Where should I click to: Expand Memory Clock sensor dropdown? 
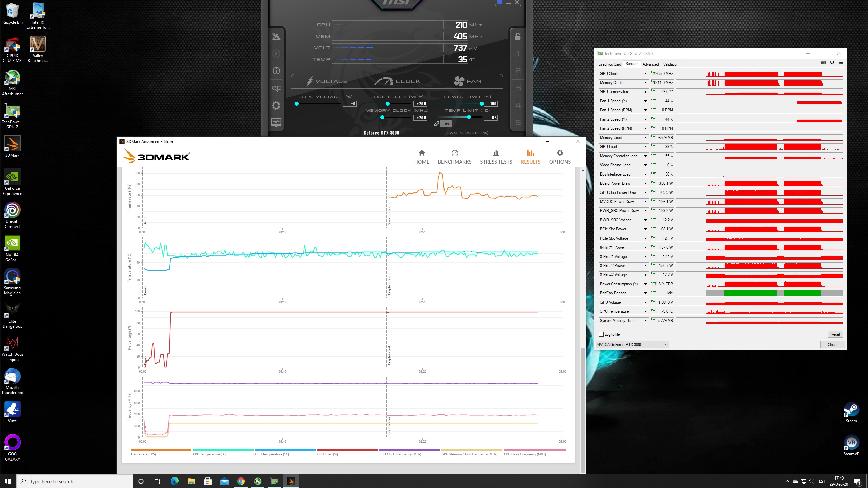645,83
